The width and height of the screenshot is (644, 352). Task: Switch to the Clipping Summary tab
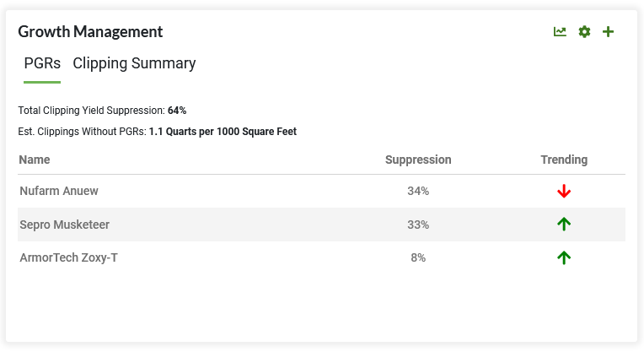(x=134, y=63)
